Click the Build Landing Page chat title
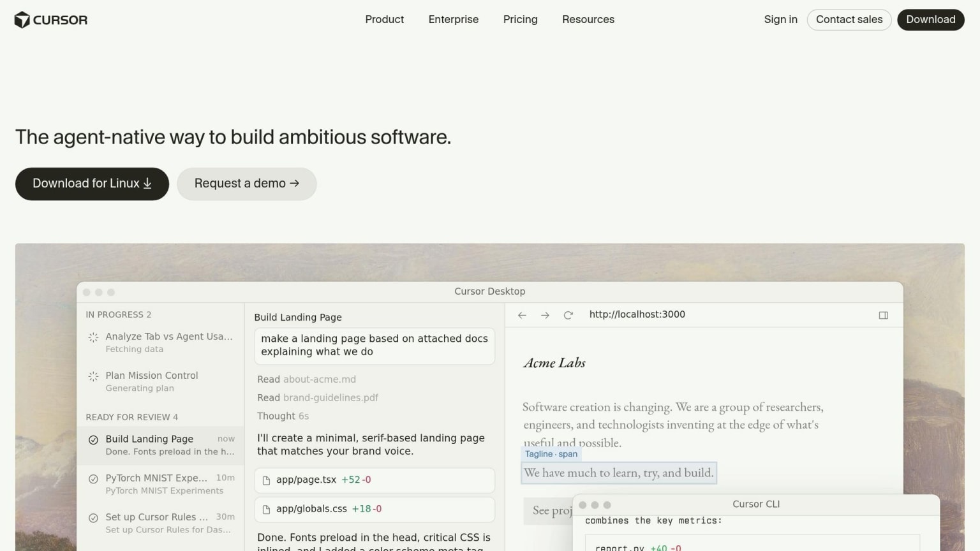The image size is (980, 551). pos(298,318)
